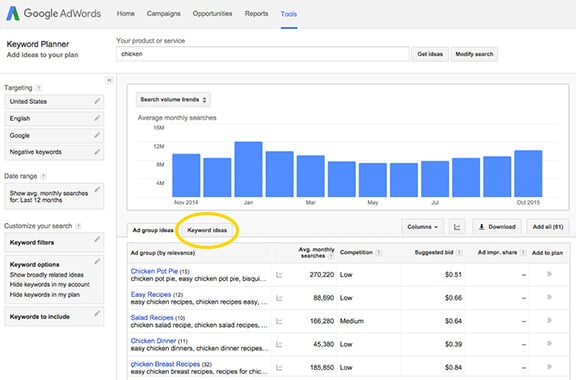Open the Columns dropdown
Screen dimensions: 576x380
pos(422,227)
